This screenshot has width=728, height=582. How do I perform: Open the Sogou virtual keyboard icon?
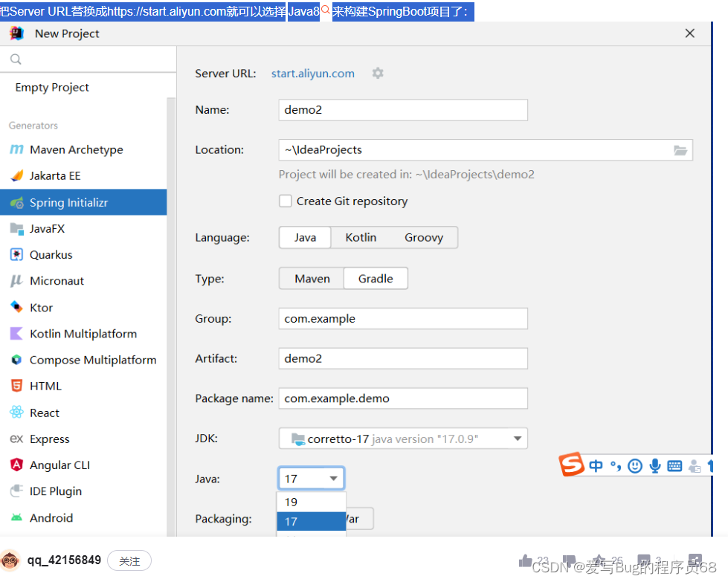click(674, 465)
